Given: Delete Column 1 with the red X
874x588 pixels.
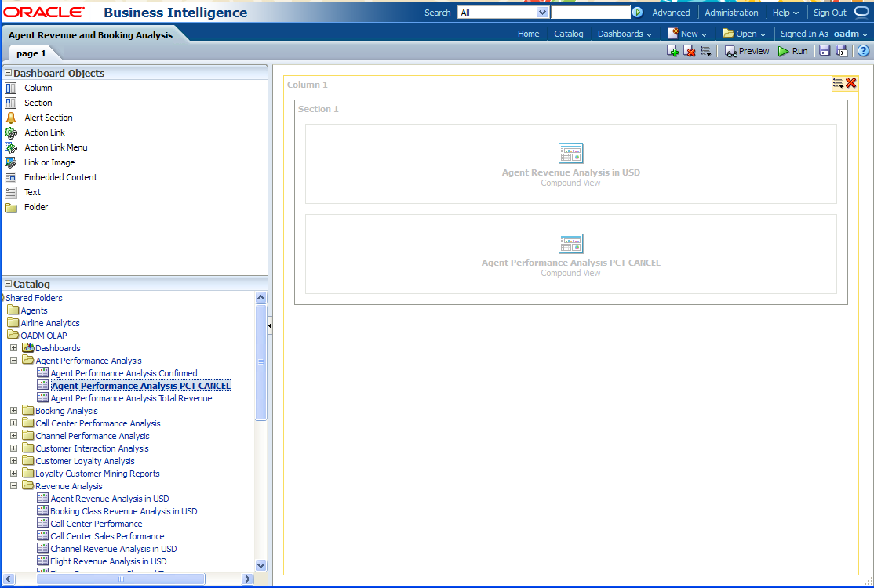Looking at the screenshot, I should 851,83.
